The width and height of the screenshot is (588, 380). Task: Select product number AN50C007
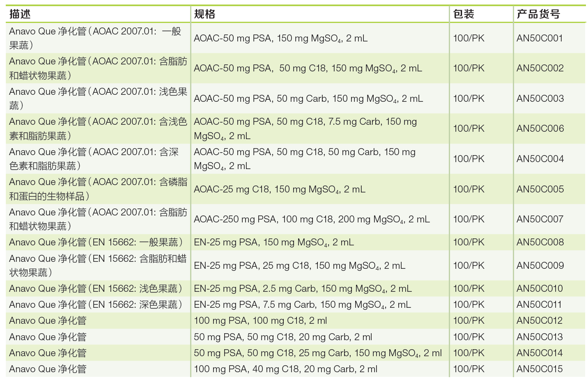[540, 219]
